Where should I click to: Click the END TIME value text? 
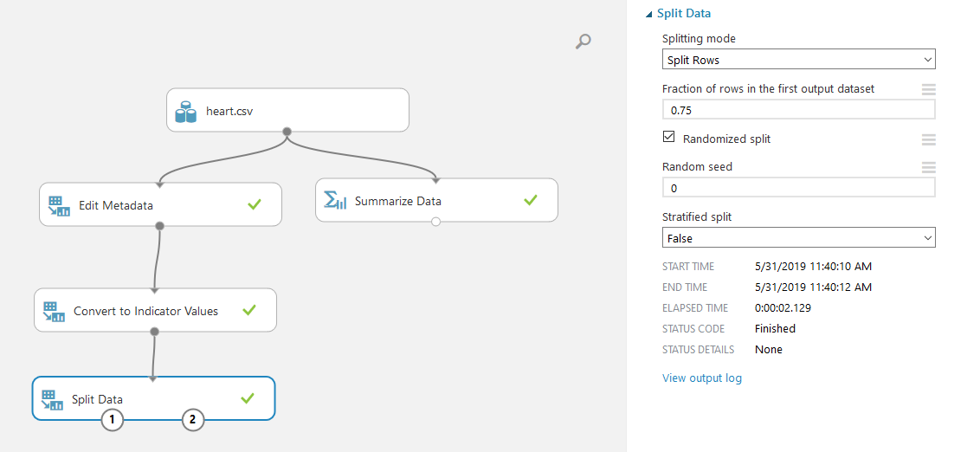(813, 287)
